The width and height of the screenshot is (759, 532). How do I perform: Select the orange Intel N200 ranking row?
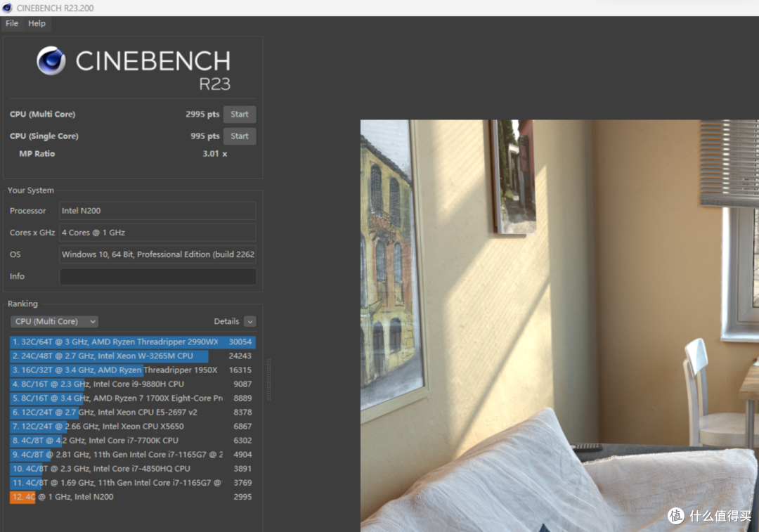coord(133,497)
